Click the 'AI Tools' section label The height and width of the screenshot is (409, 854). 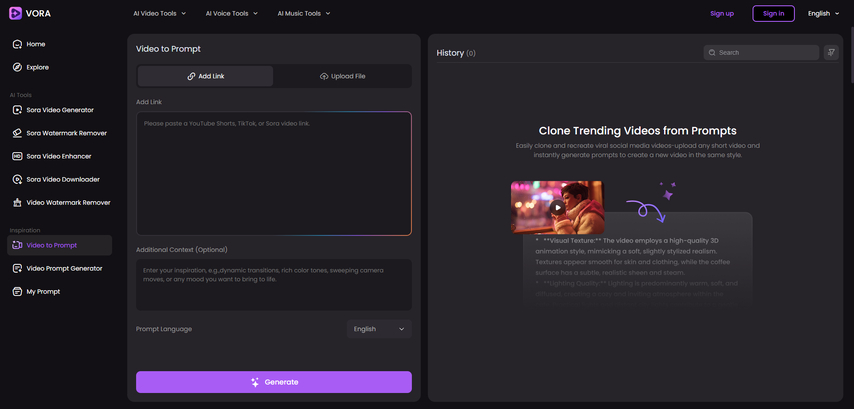coord(21,95)
